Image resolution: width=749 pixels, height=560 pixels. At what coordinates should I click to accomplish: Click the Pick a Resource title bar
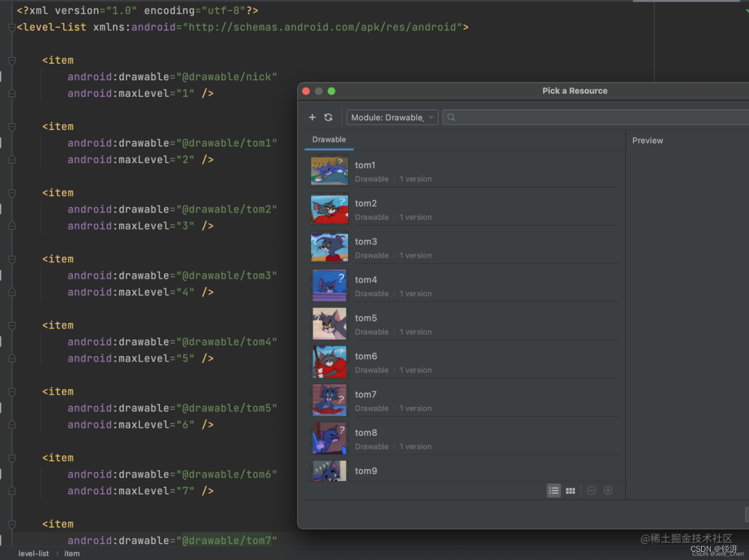coord(575,91)
